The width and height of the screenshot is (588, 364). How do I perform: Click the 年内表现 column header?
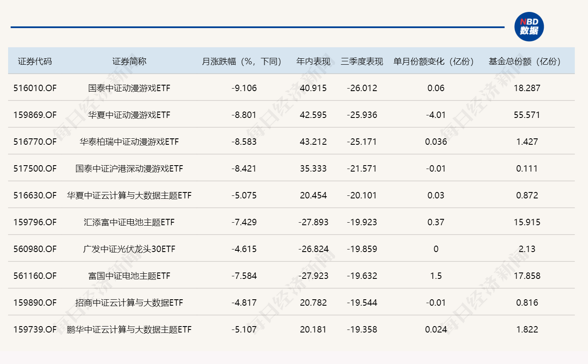tap(314, 61)
